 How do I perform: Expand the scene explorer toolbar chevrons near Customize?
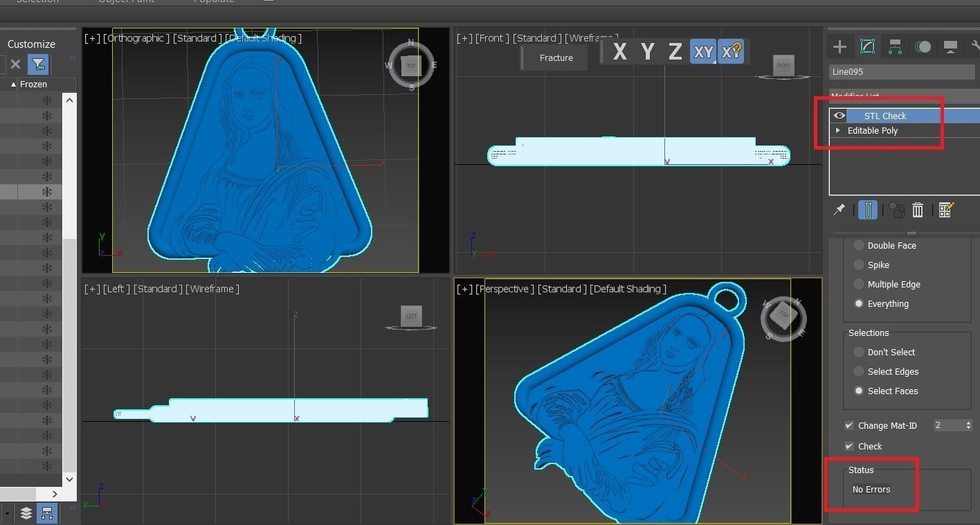pyautogui.click(x=72, y=58)
